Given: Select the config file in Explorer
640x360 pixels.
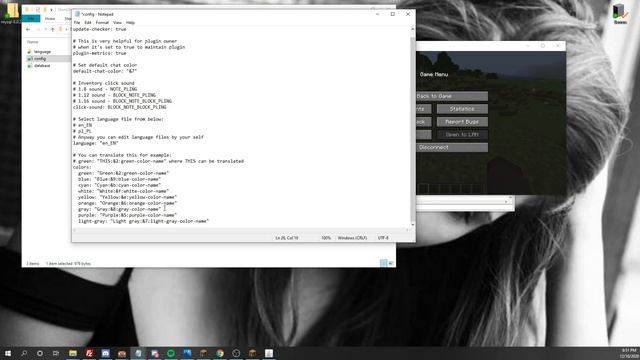Looking at the screenshot, I should click(x=40, y=59).
